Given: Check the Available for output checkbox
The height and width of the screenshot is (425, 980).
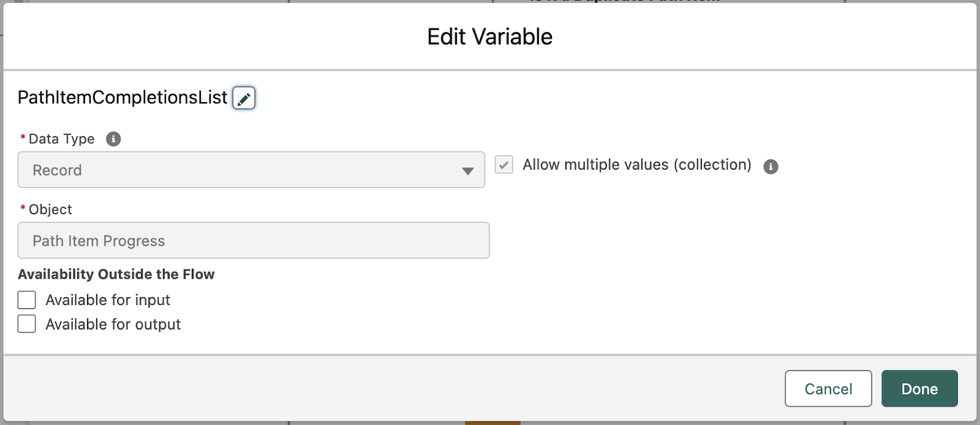Looking at the screenshot, I should (27, 324).
